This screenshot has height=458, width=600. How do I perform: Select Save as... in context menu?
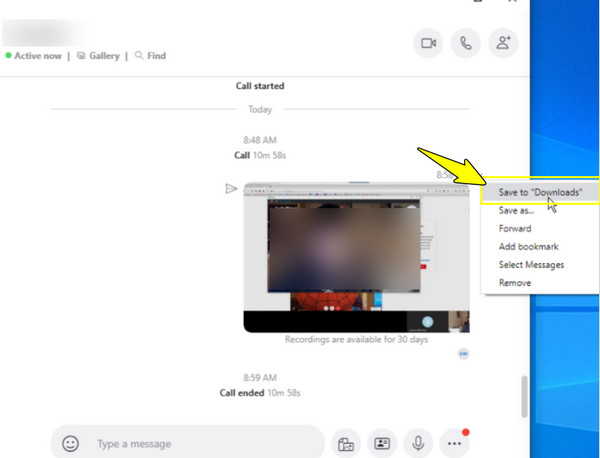pyautogui.click(x=516, y=211)
